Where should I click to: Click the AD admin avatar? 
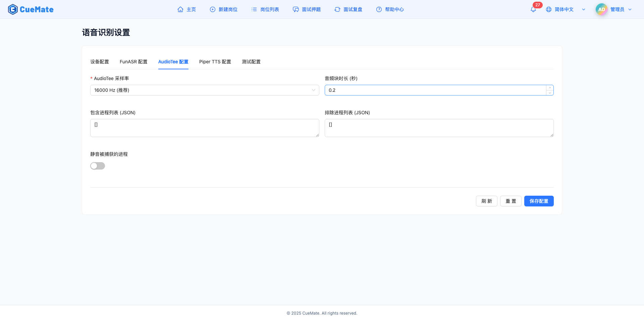tap(601, 9)
